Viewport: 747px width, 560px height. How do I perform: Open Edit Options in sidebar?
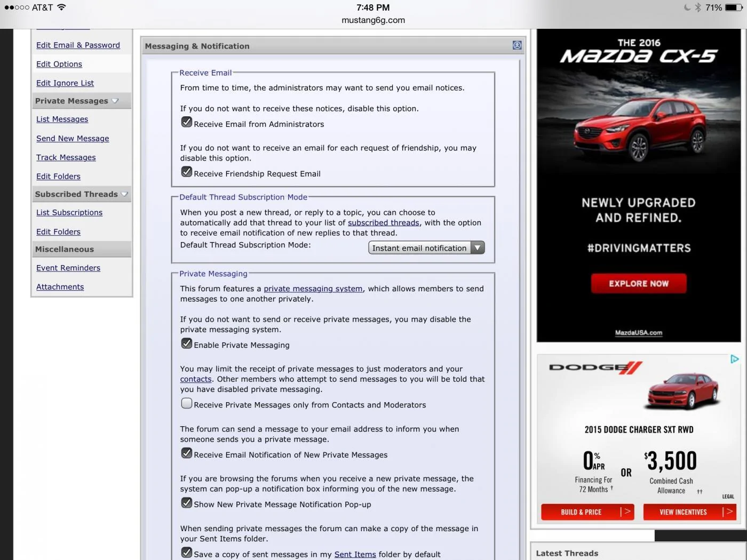click(x=59, y=64)
